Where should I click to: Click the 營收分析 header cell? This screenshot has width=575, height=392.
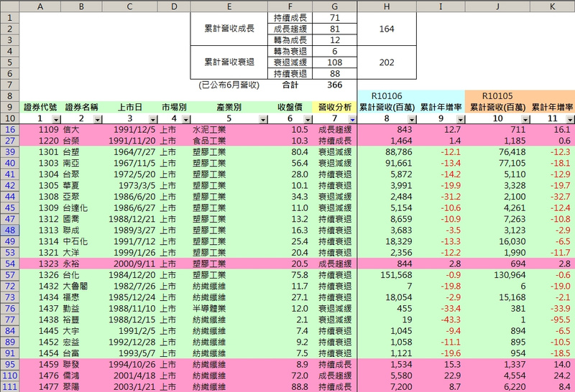tap(334, 108)
